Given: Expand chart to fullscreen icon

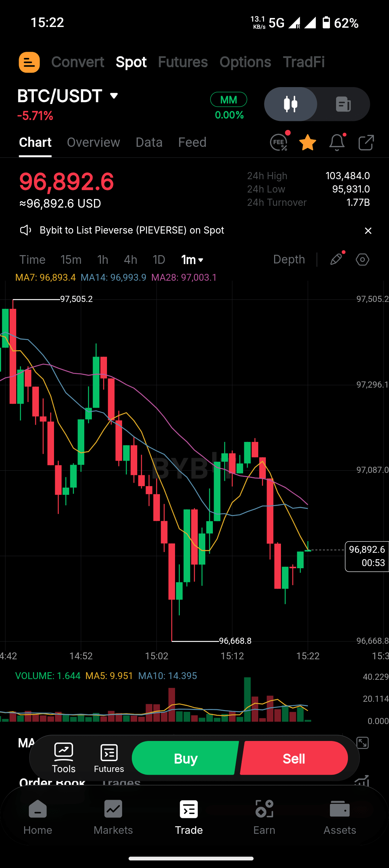Looking at the screenshot, I should [362, 743].
